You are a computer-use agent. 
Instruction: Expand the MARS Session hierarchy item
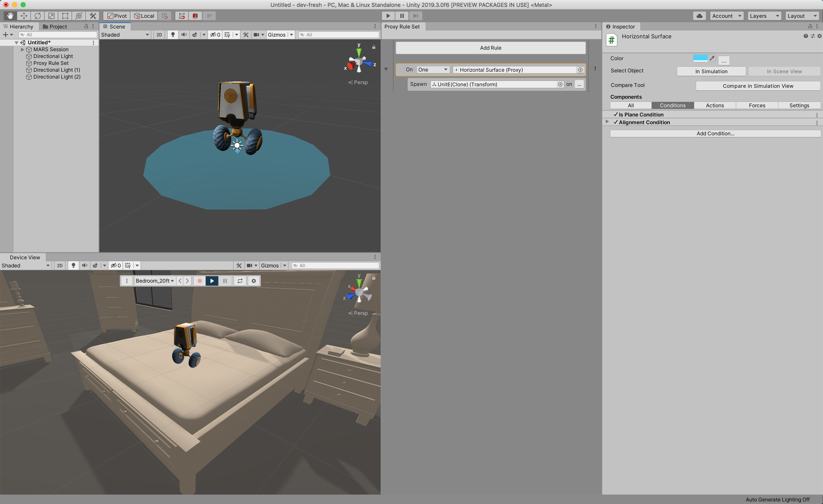coord(22,49)
